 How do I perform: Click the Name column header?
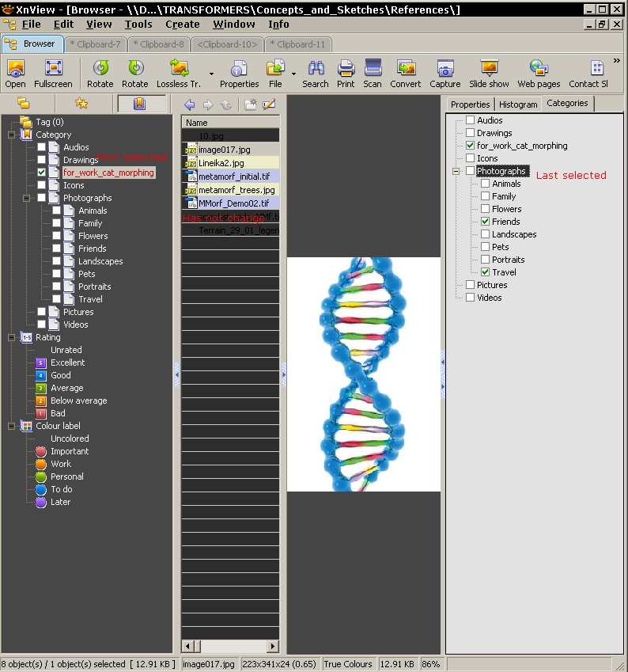pos(230,123)
